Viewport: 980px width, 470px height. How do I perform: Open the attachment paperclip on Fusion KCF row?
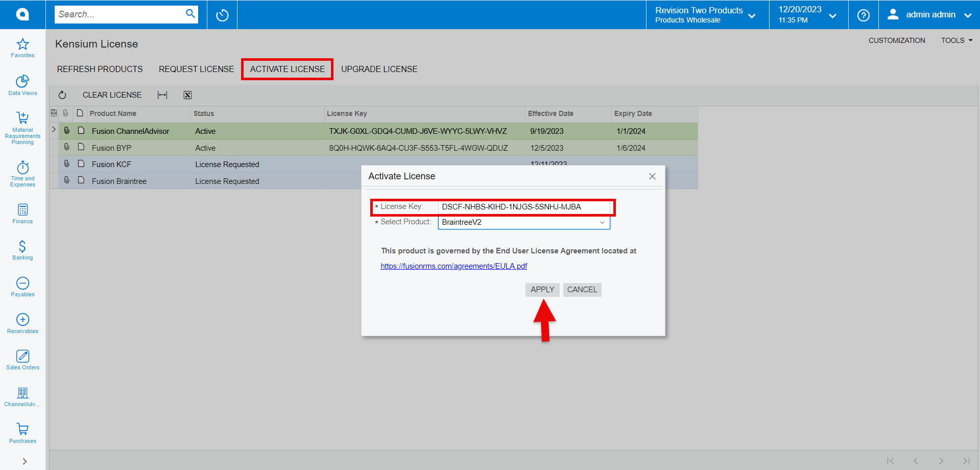[66, 163]
